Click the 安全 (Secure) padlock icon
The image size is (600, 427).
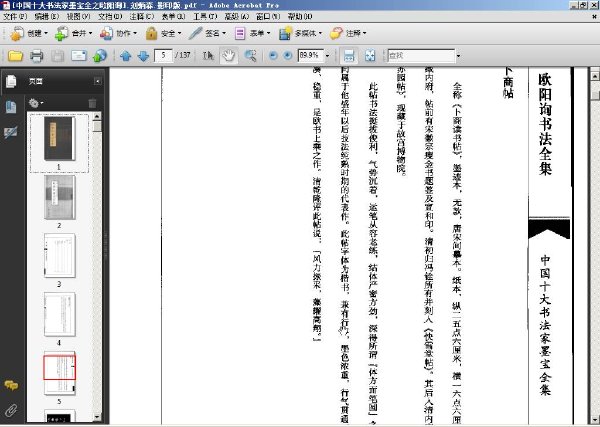(152, 34)
